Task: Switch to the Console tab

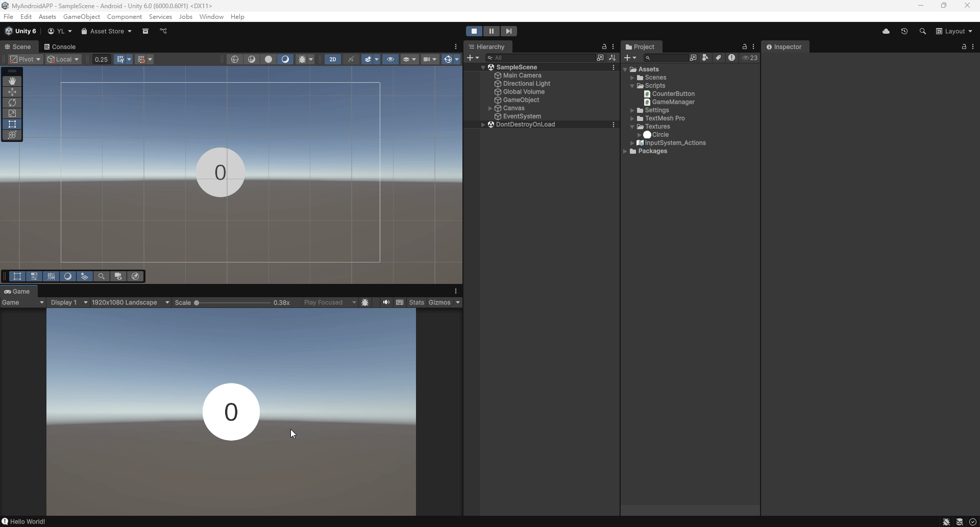Action: point(60,46)
